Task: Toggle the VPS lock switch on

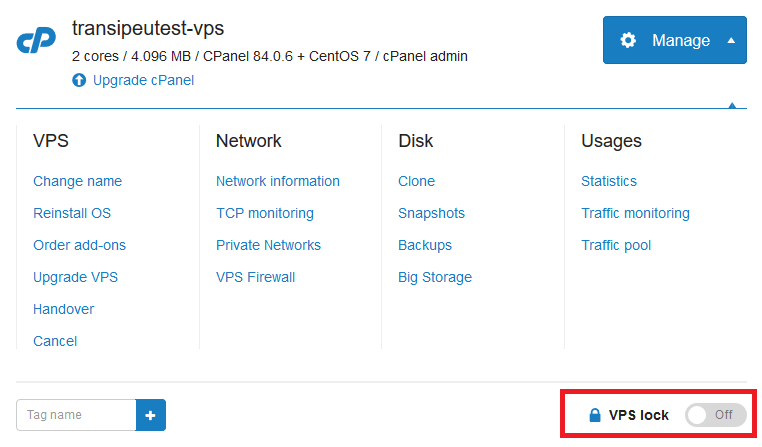Action: pyautogui.click(x=715, y=415)
